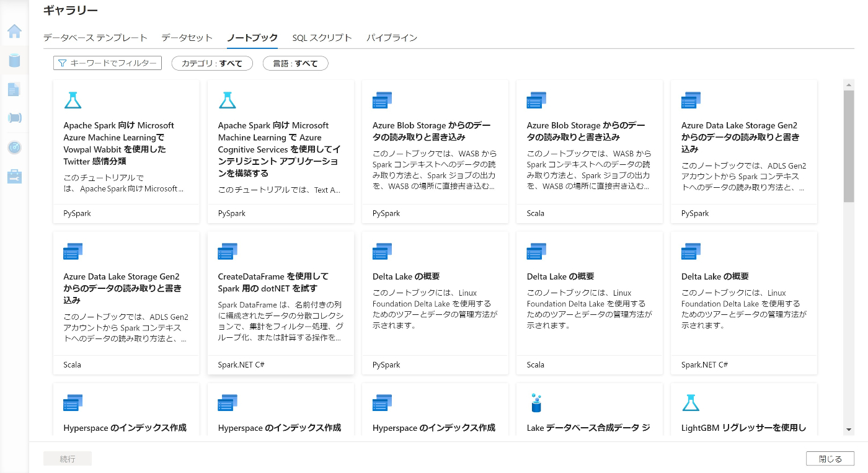Open the Develop hub document icon
This screenshot has height=473, width=868.
pyautogui.click(x=14, y=90)
